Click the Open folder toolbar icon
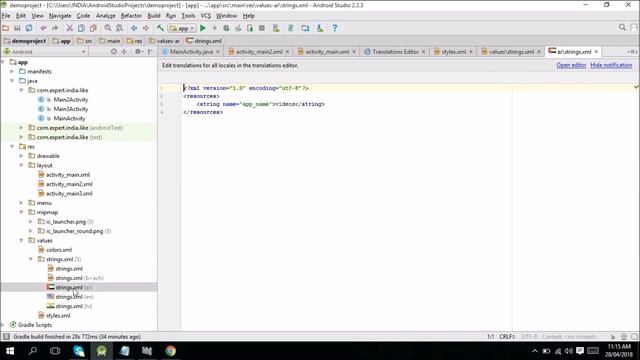This screenshot has width=640, height=360. point(5,28)
